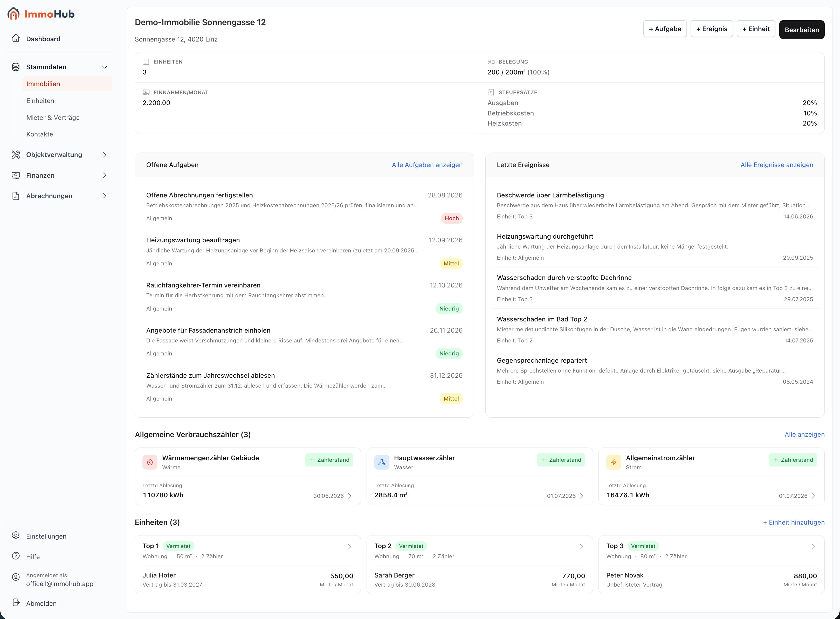This screenshot has width=840, height=619.
Task: Add Zählerstand for Hauptwasserzähler
Action: click(561, 460)
